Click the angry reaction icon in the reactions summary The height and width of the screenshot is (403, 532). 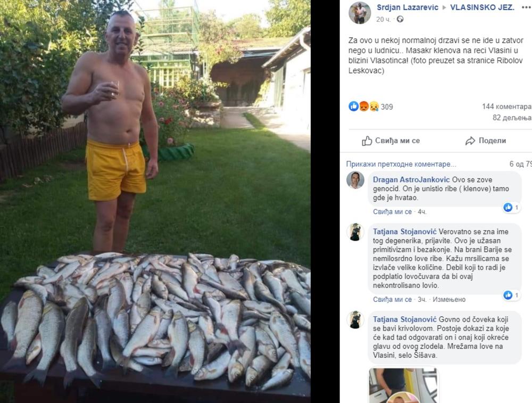point(364,106)
